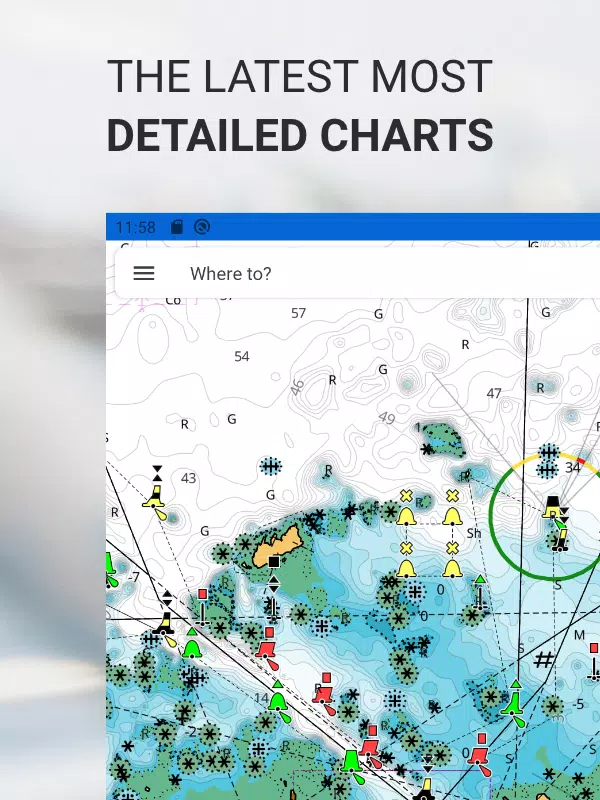Tap the large hash obstruction symbol near M

tap(544, 660)
